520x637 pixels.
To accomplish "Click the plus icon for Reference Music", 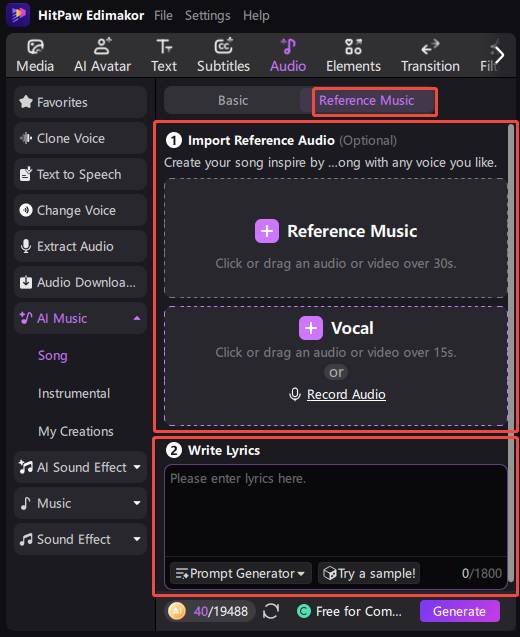I will coord(267,231).
